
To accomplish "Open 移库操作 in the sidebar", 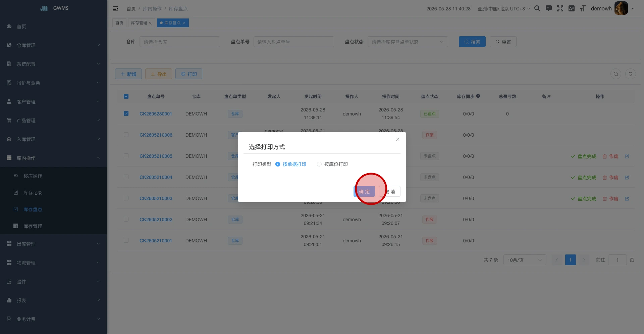I will [54, 176].
